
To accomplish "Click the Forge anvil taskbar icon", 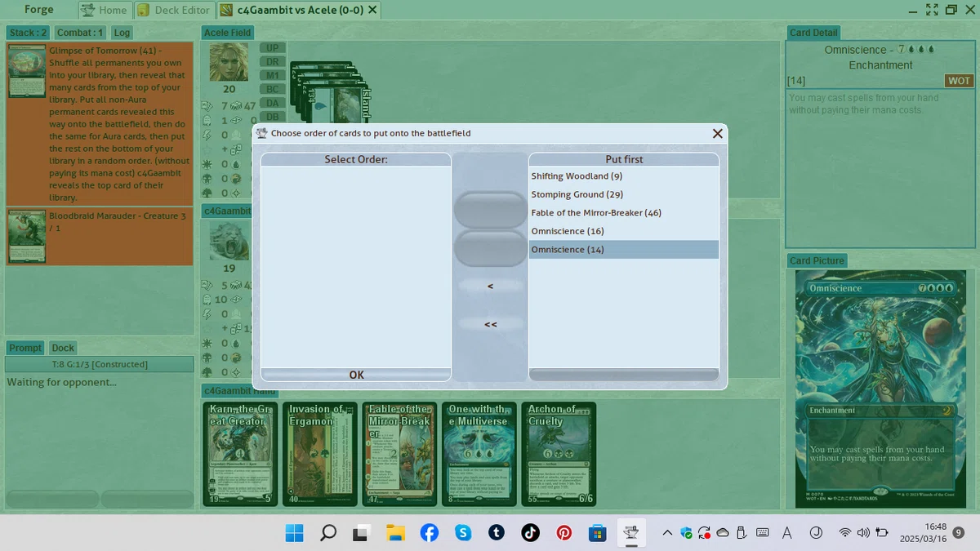I will 631,533.
